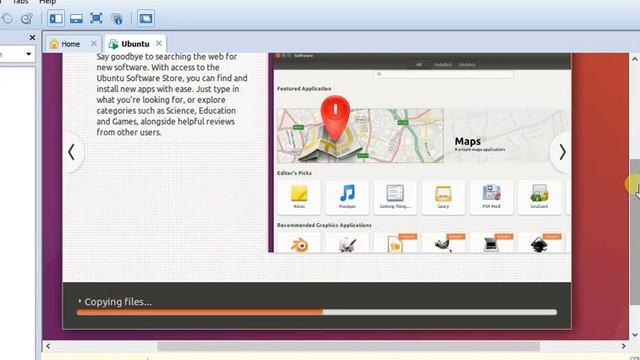Click the Blender icon in Graphics Applications

(299, 245)
